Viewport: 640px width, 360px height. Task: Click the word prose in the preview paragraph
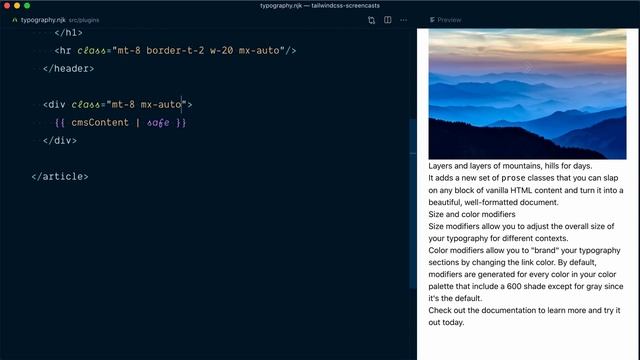(x=513, y=178)
